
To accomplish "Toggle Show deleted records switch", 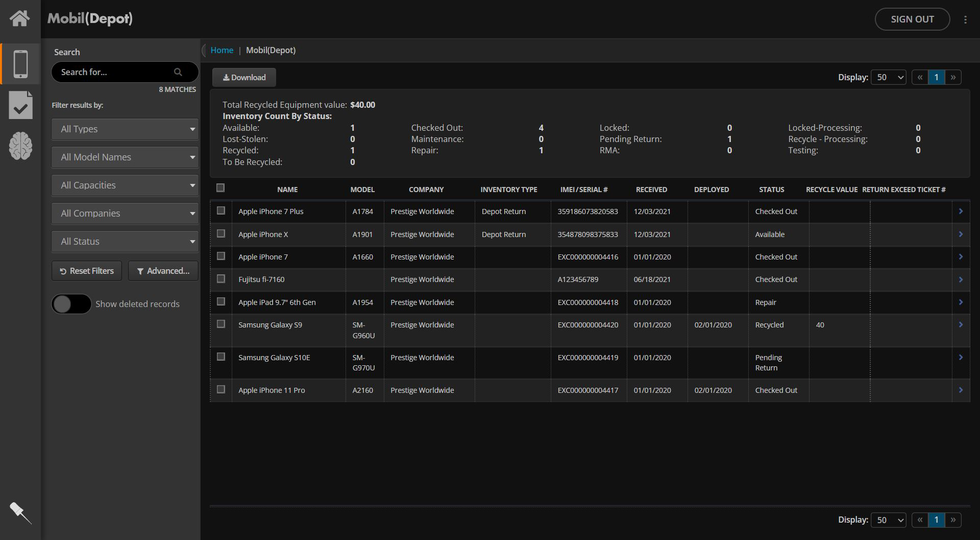I will coord(71,304).
